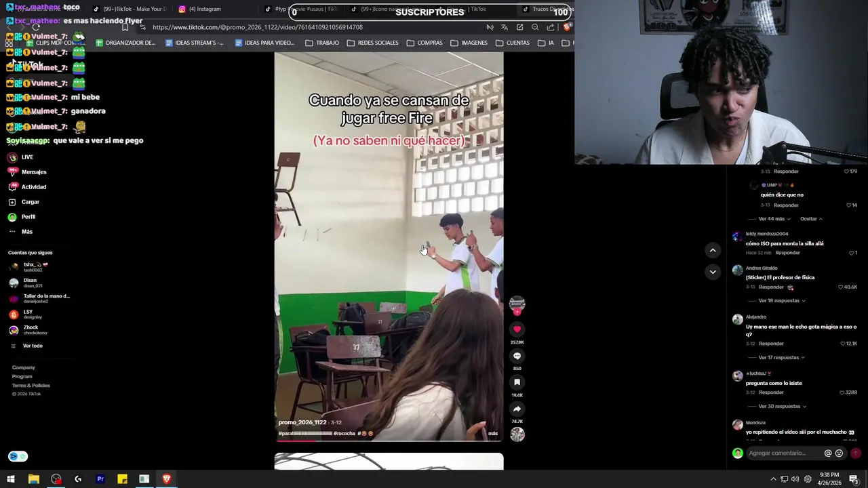
Task: Open followed account Taller de la mano
Action: pos(39,298)
